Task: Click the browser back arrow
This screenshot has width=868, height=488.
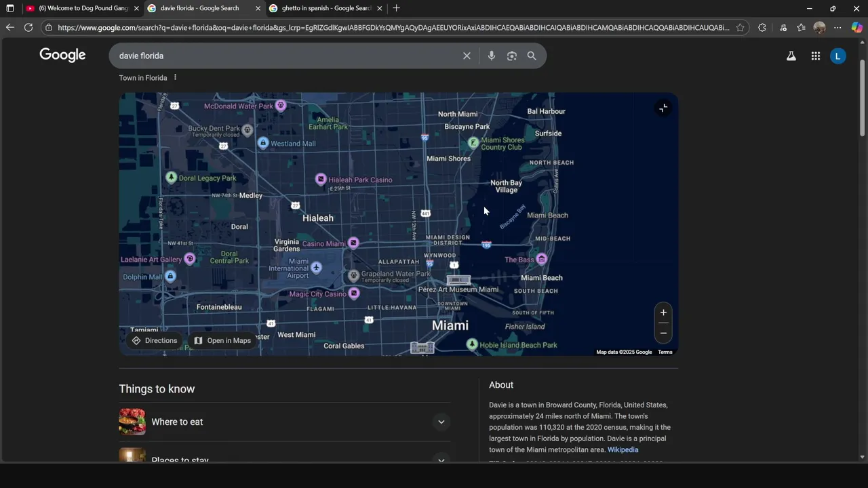Action: [x=9, y=28]
